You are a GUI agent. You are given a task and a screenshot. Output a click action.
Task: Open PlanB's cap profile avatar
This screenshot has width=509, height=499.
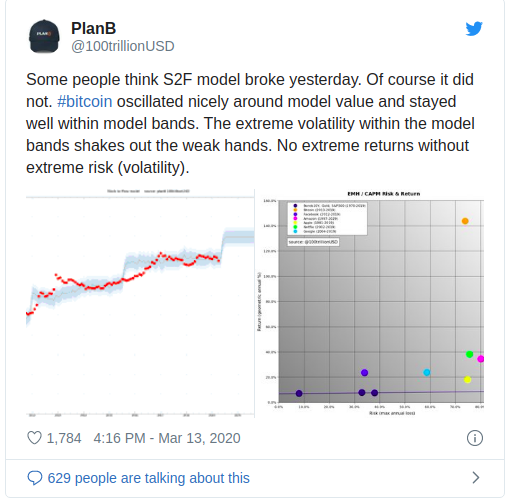pos(44,36)
